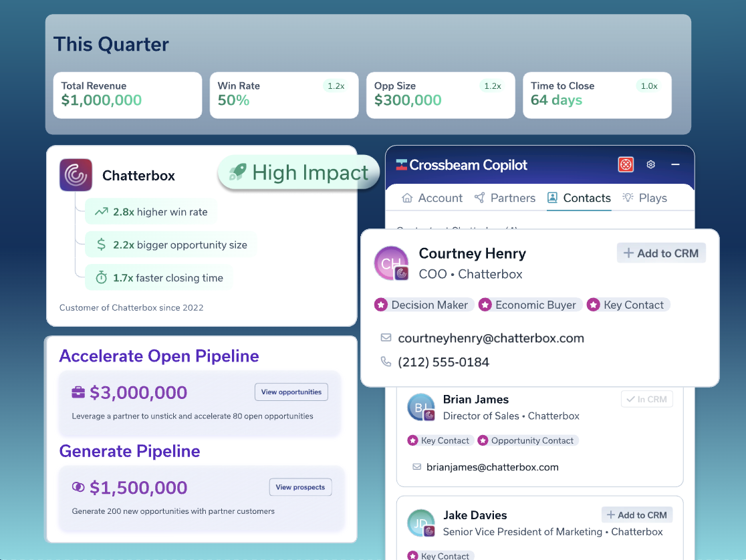Click "Senior Vice President of Marketing" text

tap(522, 532)
